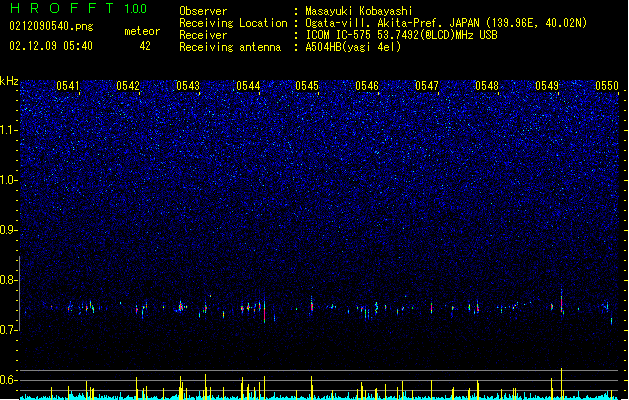Click the 0545 time marker
629x400 pixels.
point(307,86)
